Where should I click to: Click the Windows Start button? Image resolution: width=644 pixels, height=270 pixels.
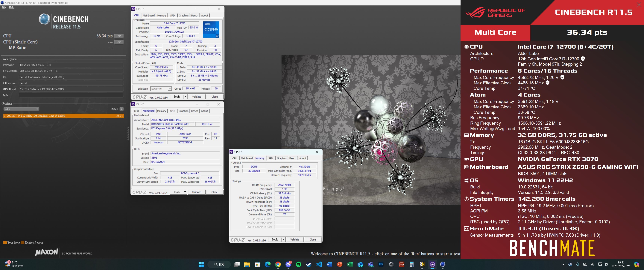coord(201,265)
